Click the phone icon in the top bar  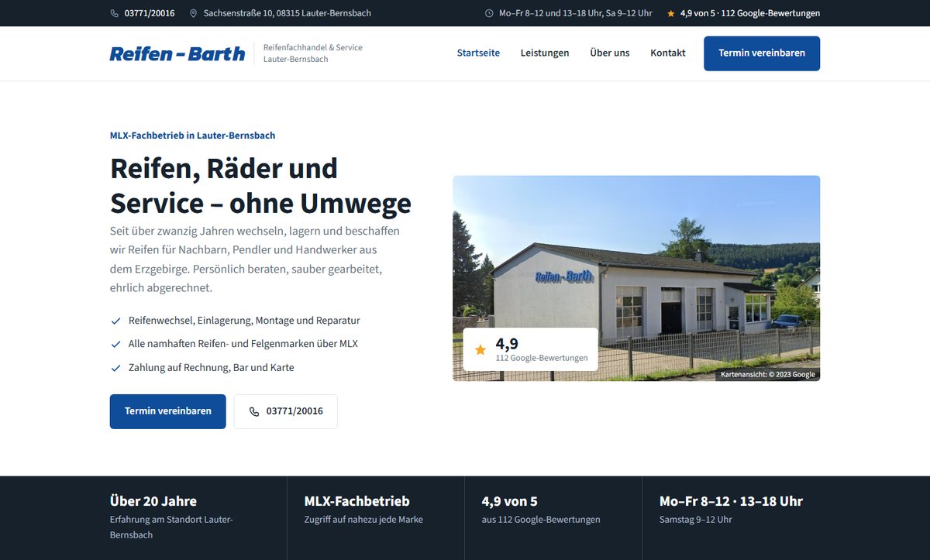(115, 13)
